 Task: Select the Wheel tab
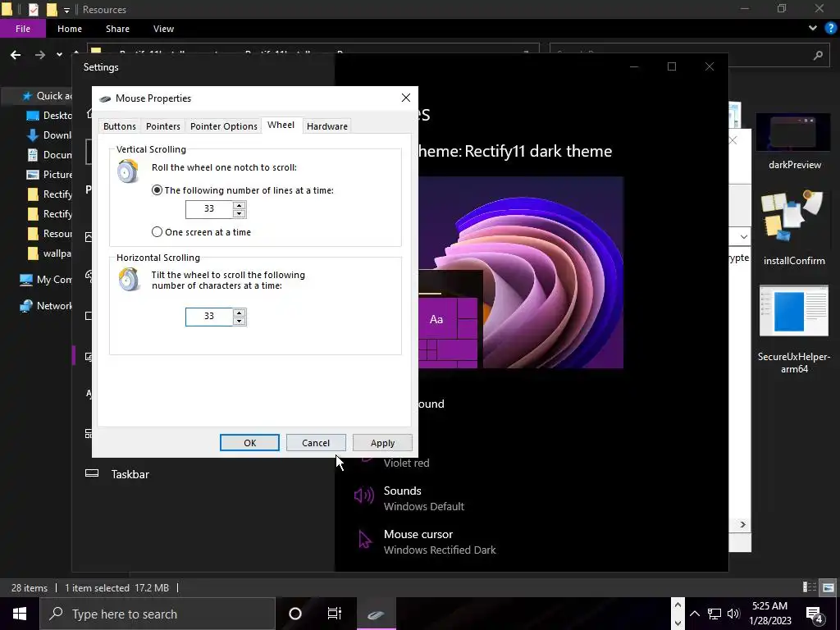pyautogui.click(x=281, y=125)
